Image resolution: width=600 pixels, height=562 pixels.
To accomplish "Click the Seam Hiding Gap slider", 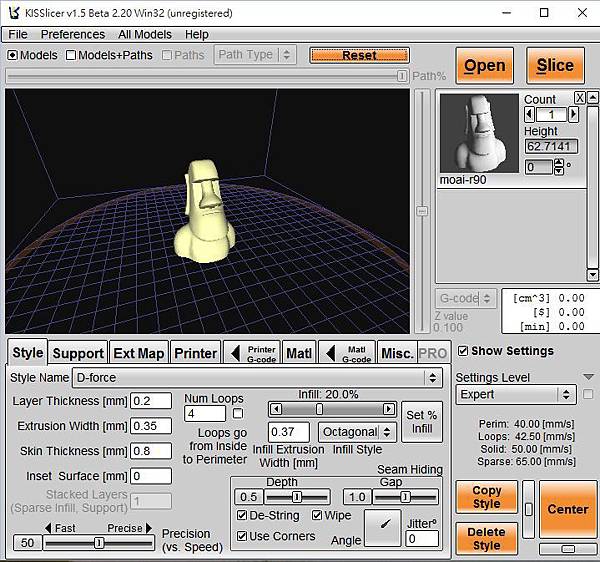I will 406,497.
